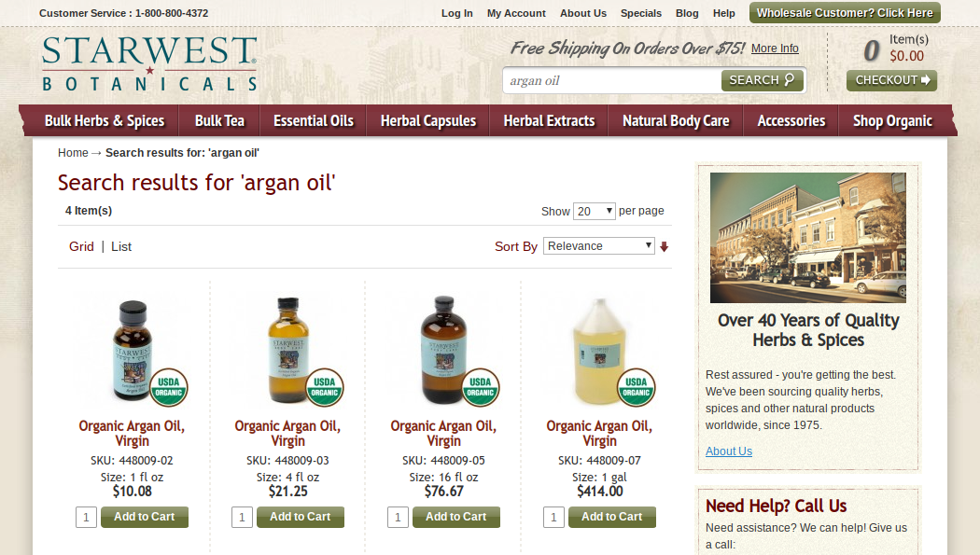Open the Herbal Extracts menu
980x555 pixels.
tap(549, 120)
